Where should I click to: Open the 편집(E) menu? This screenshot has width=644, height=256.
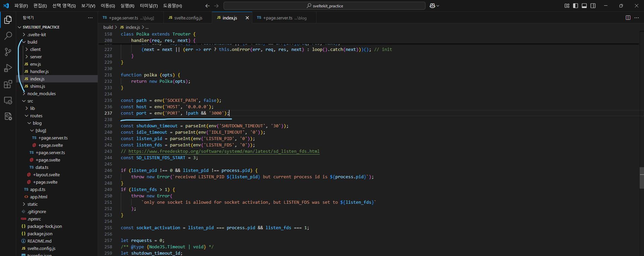(40, 6)
